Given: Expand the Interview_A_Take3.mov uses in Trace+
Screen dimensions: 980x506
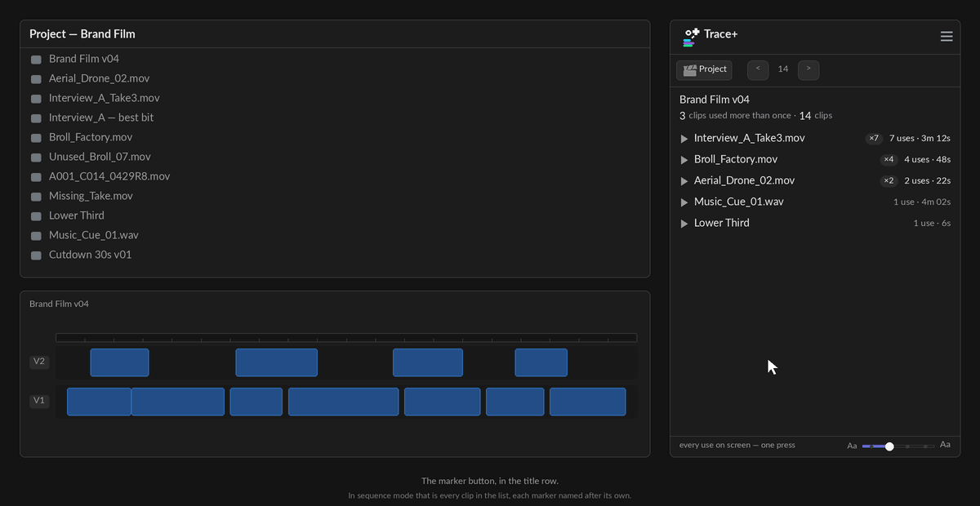Looking at the screenshot, I should [684, 139].
